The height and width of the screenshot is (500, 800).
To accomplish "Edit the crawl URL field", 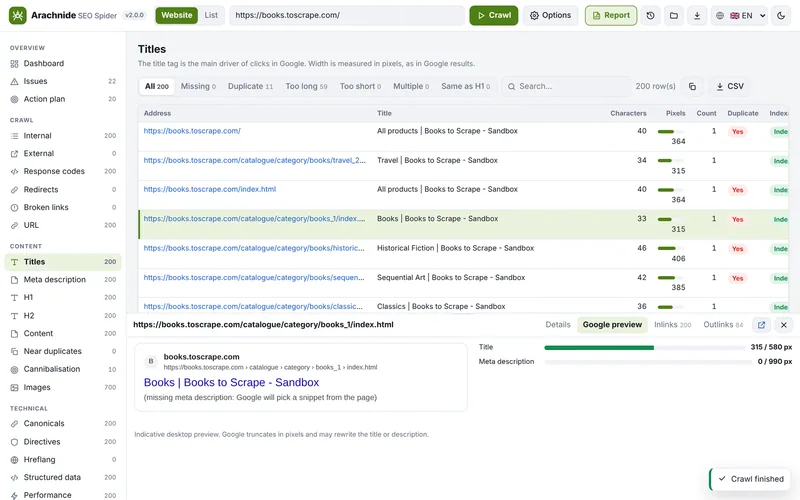I will point(347,15).
